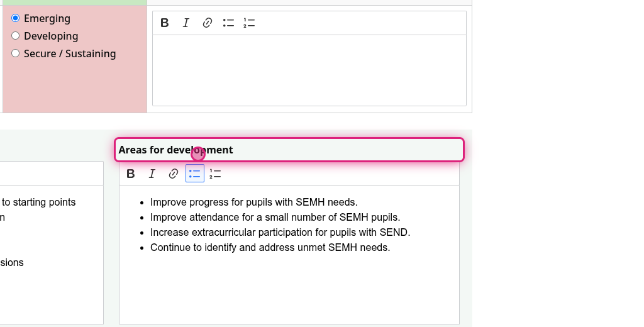Toggle bold in Areas for development editor

click(x=131, y=174)
